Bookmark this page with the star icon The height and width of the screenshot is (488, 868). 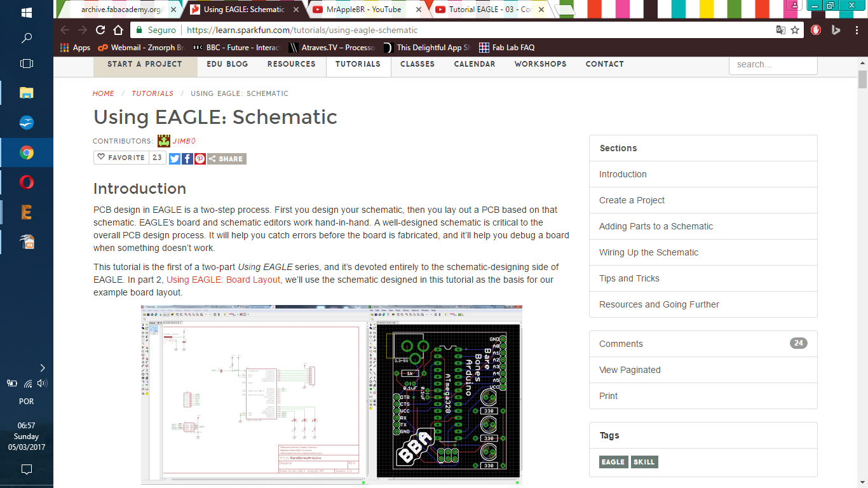795,30
